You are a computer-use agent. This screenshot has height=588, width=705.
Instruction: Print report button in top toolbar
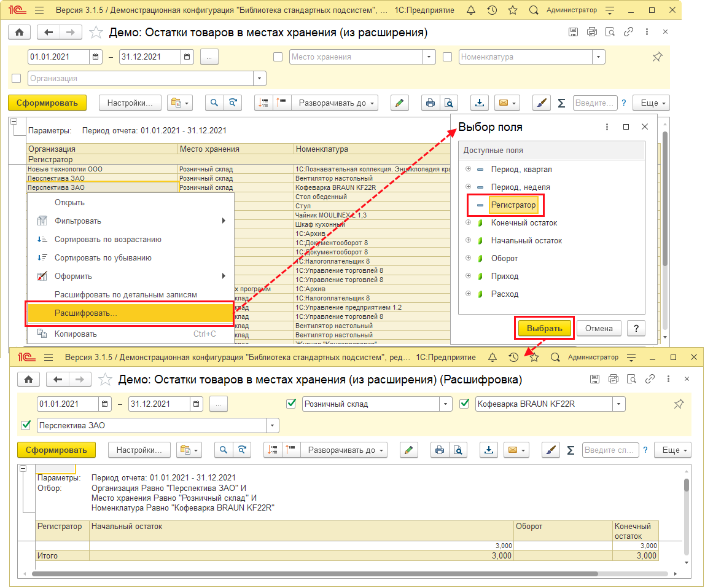430,103
